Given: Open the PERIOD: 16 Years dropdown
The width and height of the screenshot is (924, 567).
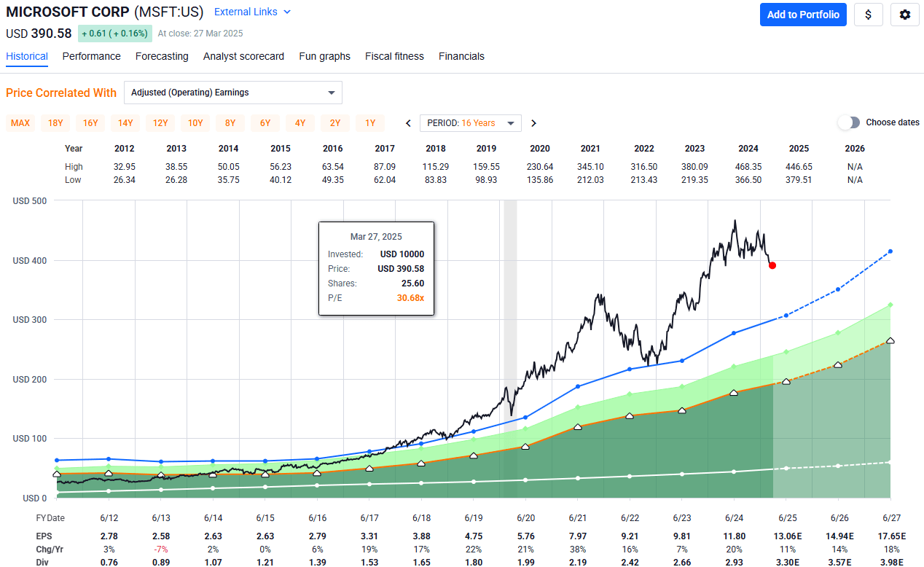Looking at the screenshot, I should [x=470, y=122].
